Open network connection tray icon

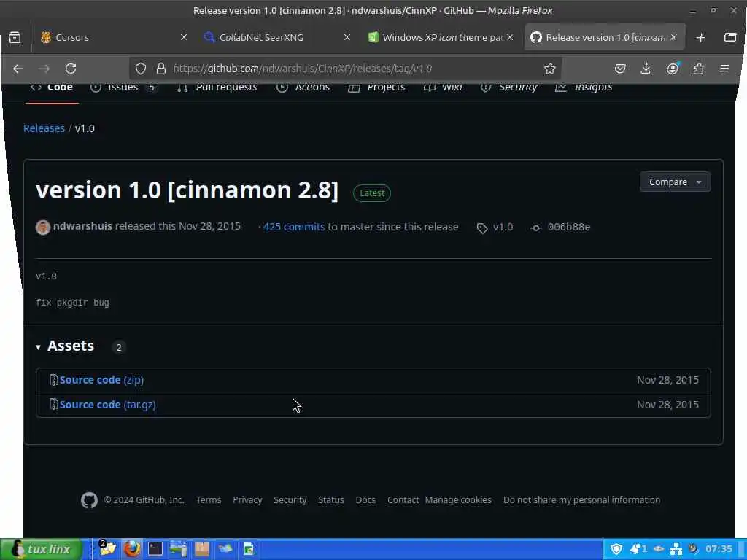point(676,550)
